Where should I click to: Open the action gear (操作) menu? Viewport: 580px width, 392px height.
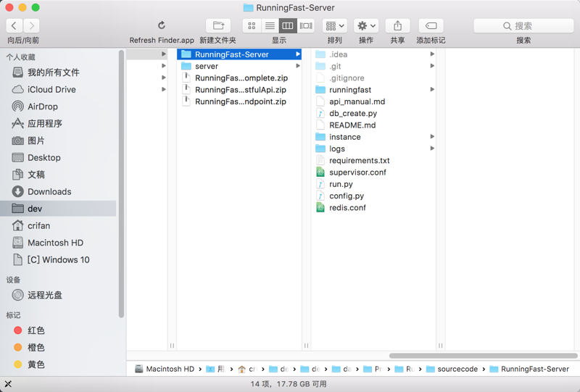tap(366, 25)
